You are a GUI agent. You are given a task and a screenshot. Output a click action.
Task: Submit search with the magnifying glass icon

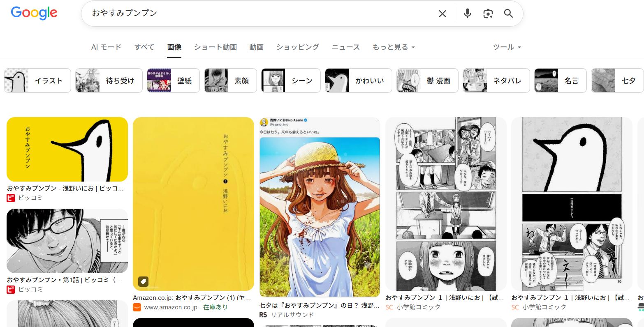point(508,14)
